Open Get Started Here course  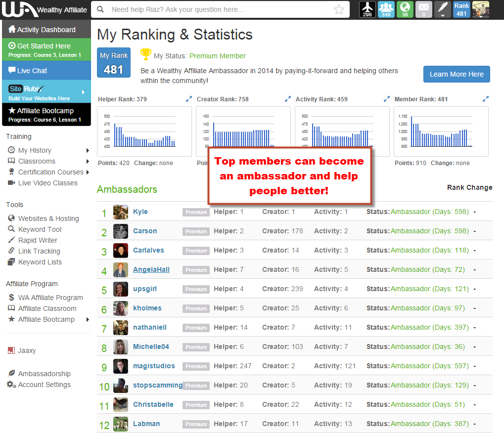point(46,49)
